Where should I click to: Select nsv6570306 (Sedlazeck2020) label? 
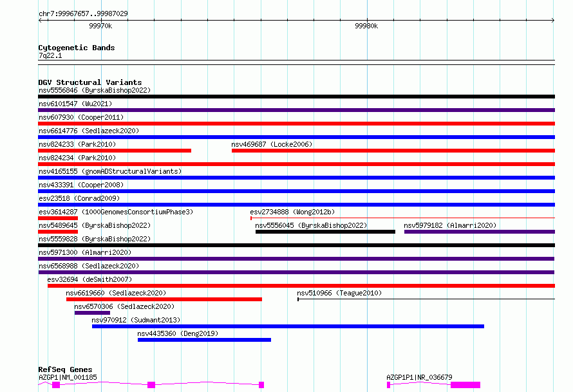[124, 306]
